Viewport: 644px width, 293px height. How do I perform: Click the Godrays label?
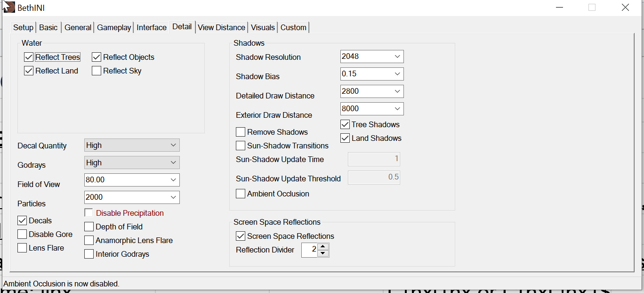coord(32,165)
